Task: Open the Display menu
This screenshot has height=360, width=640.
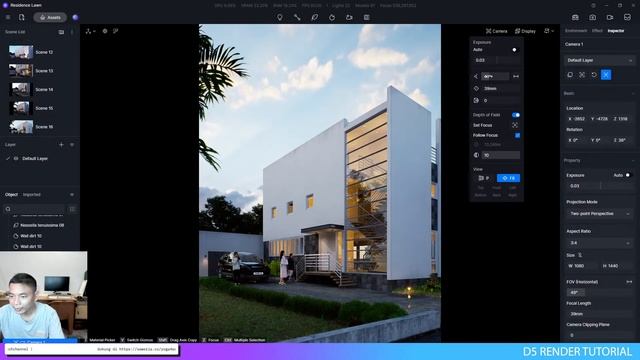Action: 525,31
